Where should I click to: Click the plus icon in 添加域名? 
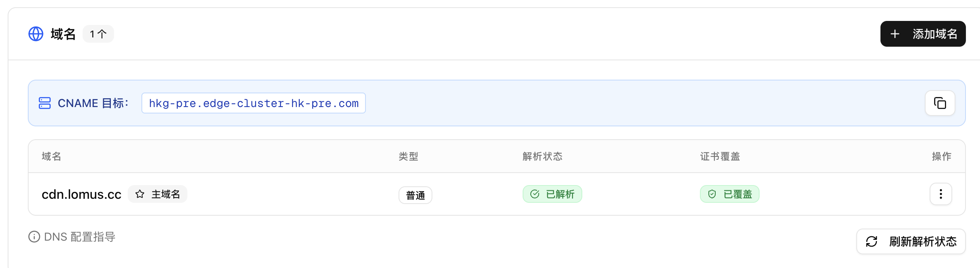tap(895, 34)
